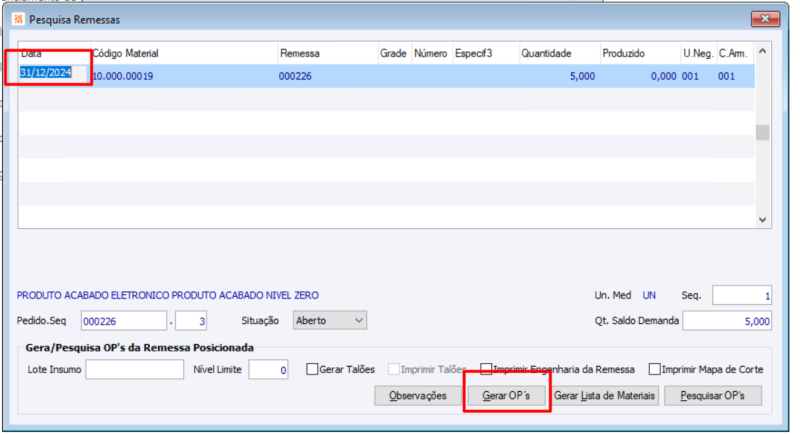Click the Data column header
Screen dimensions: 800x434
coord(55,53)
